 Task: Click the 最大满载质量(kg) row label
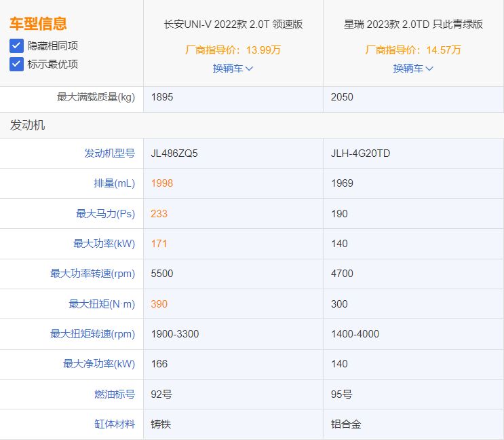pos(96,97)
